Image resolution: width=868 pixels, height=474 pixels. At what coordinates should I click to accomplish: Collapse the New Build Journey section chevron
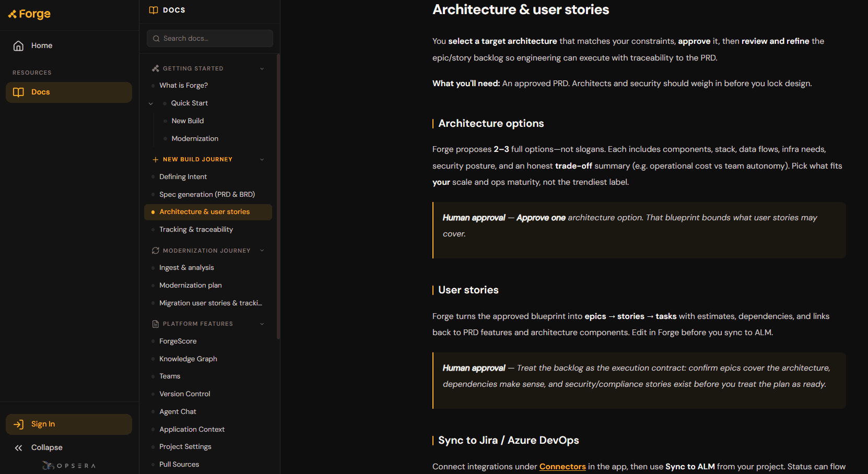tap(262, 159)
